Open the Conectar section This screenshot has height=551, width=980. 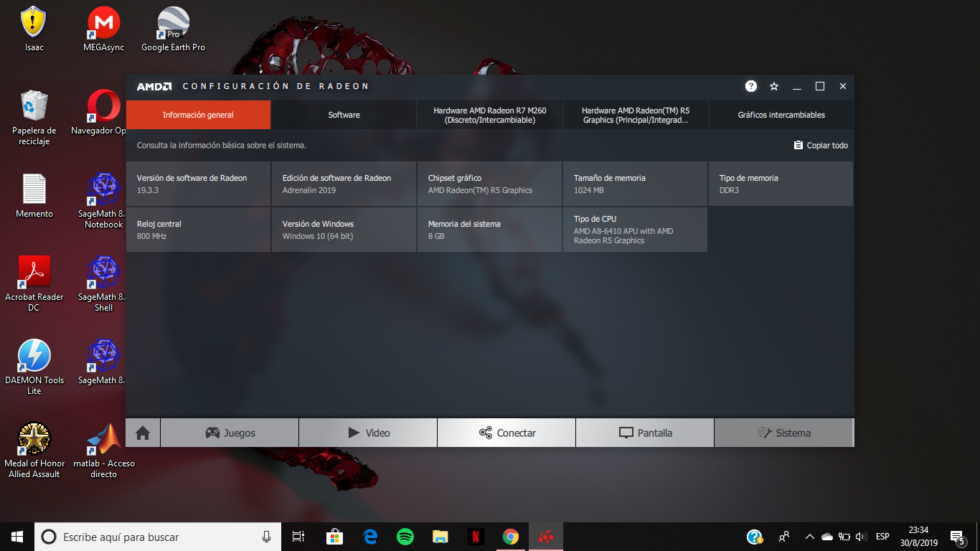[507, 433]
